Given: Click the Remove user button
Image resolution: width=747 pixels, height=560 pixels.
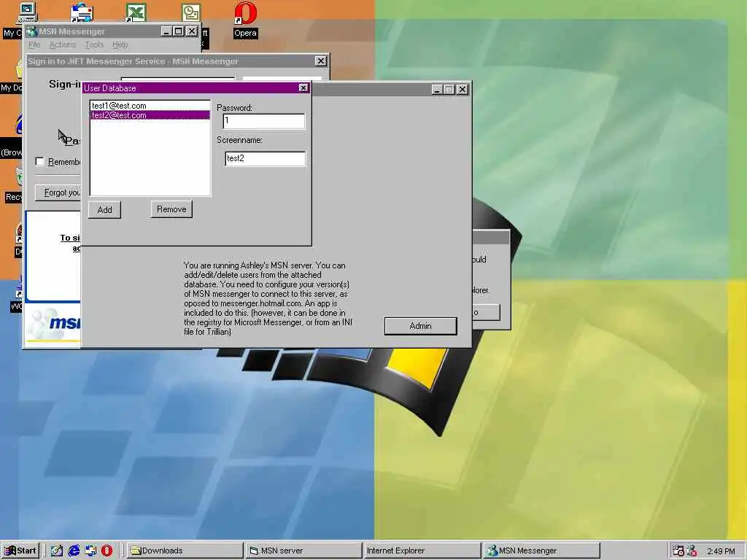Looking at the screenshot, I should (171, 209).
